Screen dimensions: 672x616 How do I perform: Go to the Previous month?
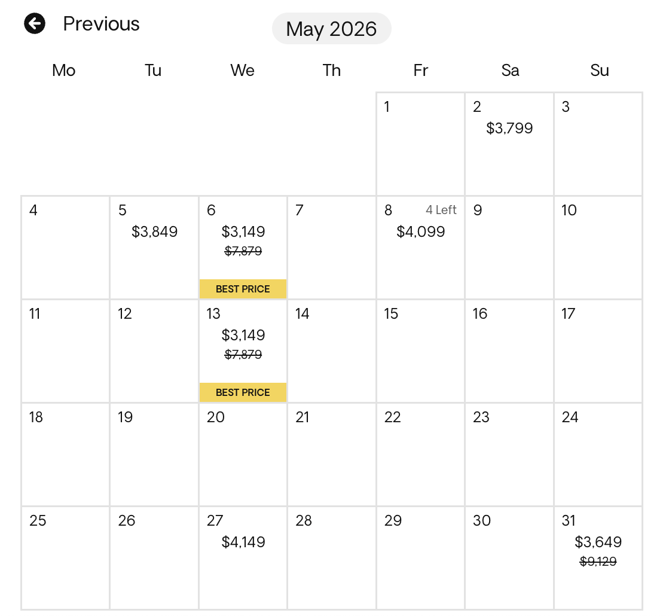(x=81, y=23)
